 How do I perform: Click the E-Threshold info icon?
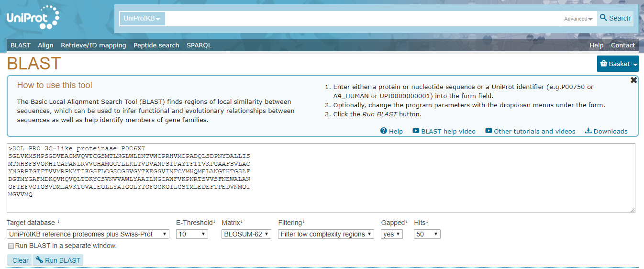pos(214,222)
